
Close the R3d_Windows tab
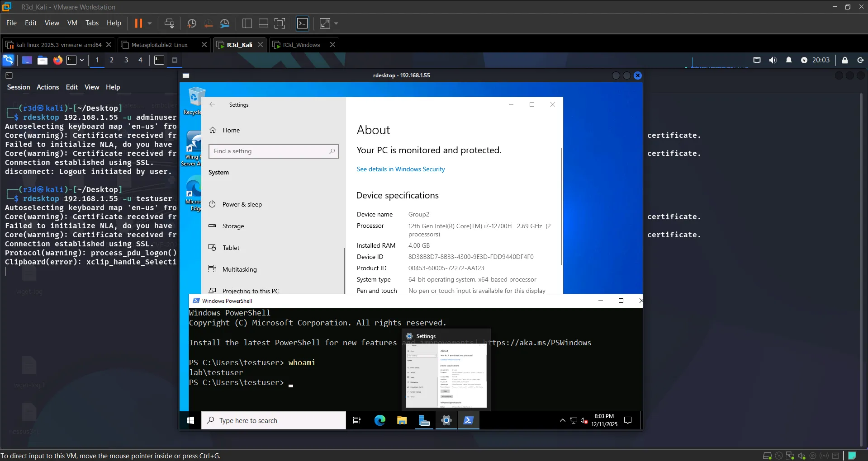click(332, 45)
